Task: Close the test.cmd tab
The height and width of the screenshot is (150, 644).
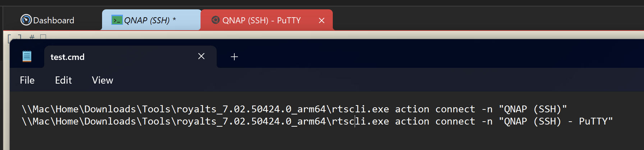Action: (x=201, y=56)
